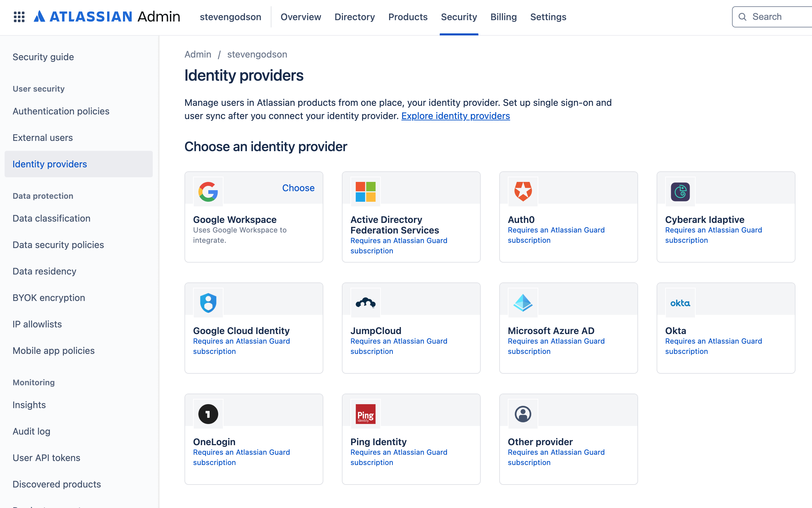Click the Okta card title
Image resolution: width=812 pixels, height=508 pixels.
675,331
